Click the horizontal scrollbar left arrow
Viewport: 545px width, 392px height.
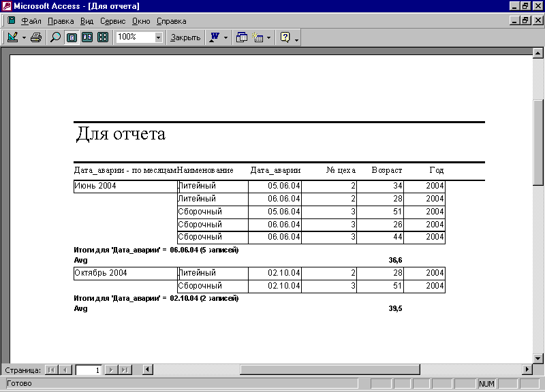[148, 370]
